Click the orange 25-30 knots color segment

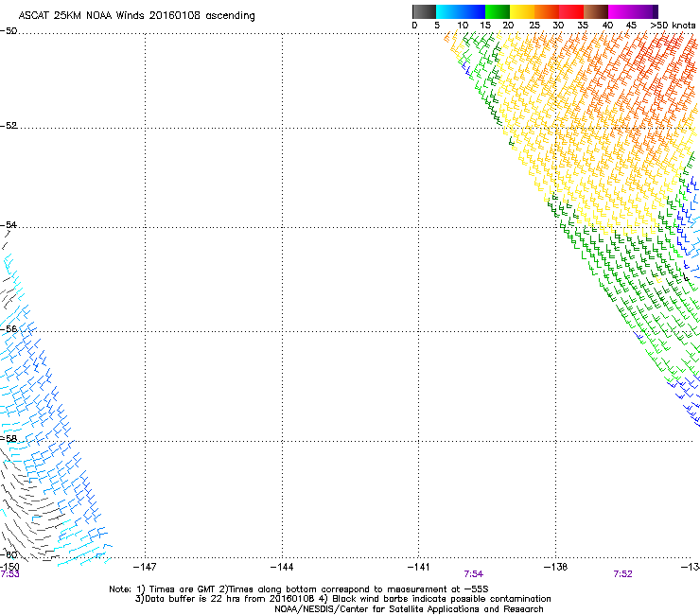[547, 11]
